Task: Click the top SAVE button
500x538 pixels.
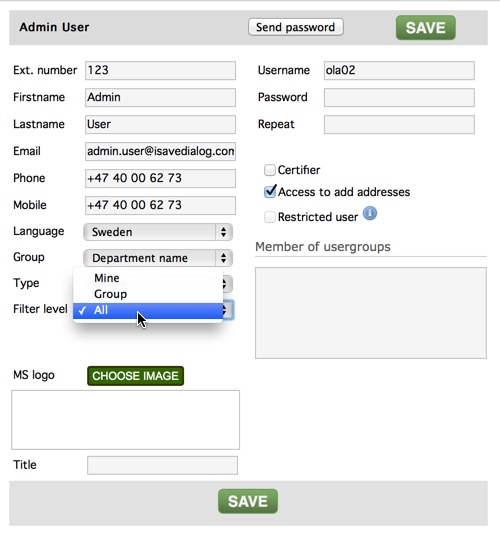Action: click(426, 27)
